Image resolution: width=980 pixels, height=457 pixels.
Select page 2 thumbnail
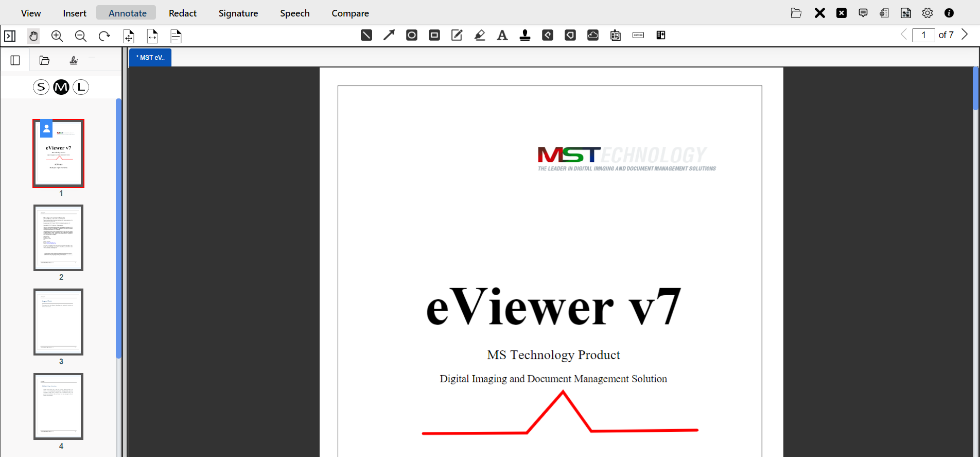click(x=58, y=238)
